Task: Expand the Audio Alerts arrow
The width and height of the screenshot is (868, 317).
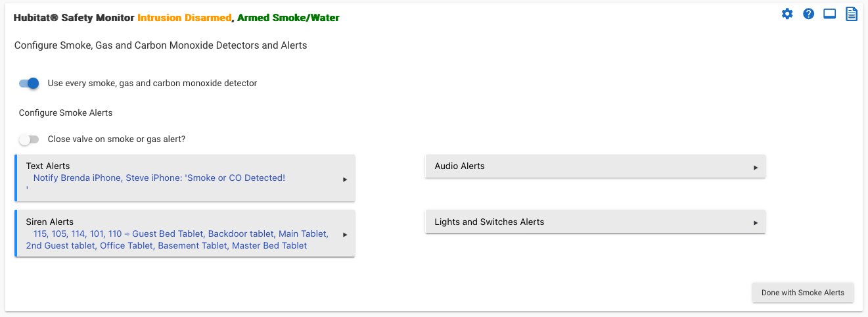Action: tap(756, 168)
